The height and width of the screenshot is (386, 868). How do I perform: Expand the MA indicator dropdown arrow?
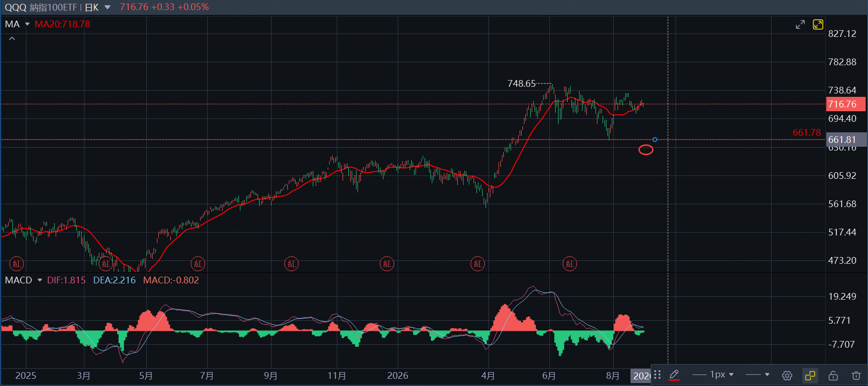pos(27,24)
